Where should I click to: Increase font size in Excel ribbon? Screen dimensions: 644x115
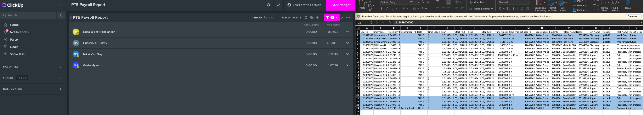click(x=423, y=2)
